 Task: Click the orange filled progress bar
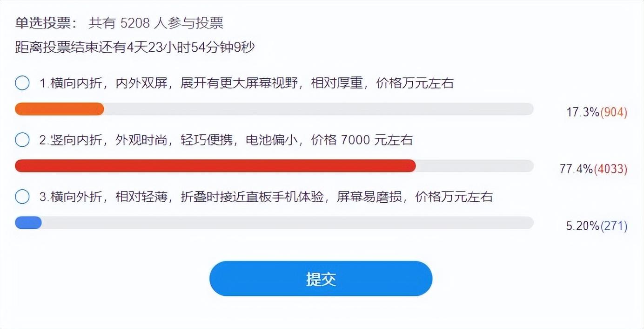click(60, 109)
